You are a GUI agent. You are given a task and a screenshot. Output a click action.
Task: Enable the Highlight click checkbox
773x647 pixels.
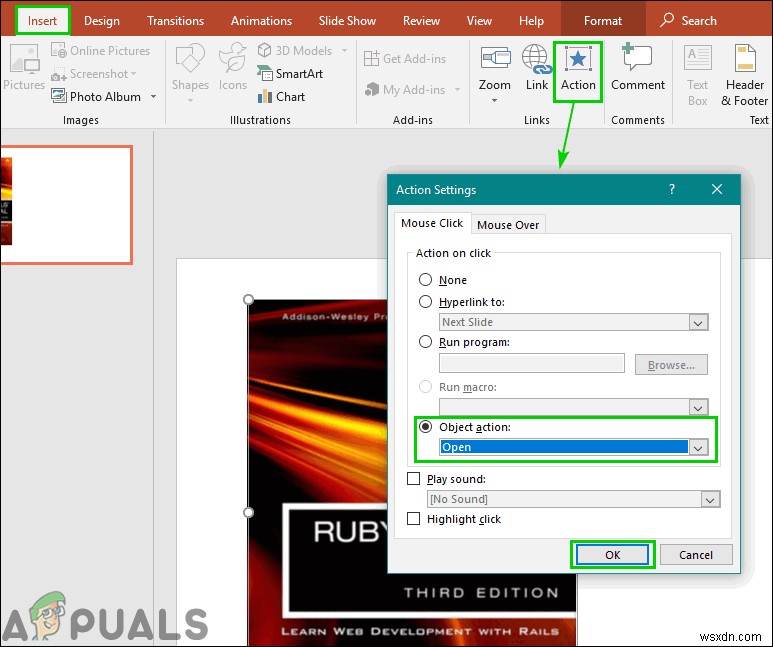pyautogui.click(x=413, y=518)
